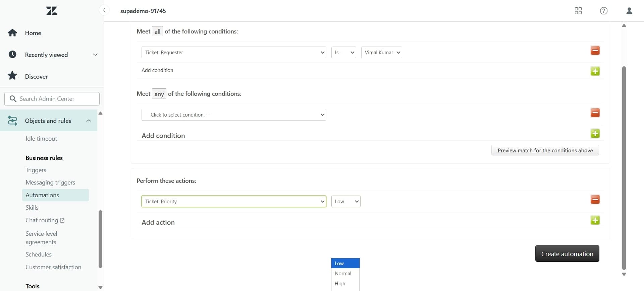Click the main page scrollbar thumb
644x291 pixels.
[624, 167]
